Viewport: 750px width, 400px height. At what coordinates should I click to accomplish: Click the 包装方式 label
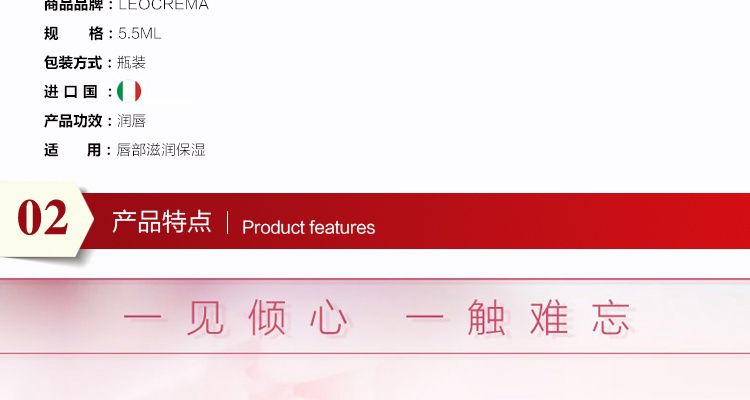pos(73,62)
